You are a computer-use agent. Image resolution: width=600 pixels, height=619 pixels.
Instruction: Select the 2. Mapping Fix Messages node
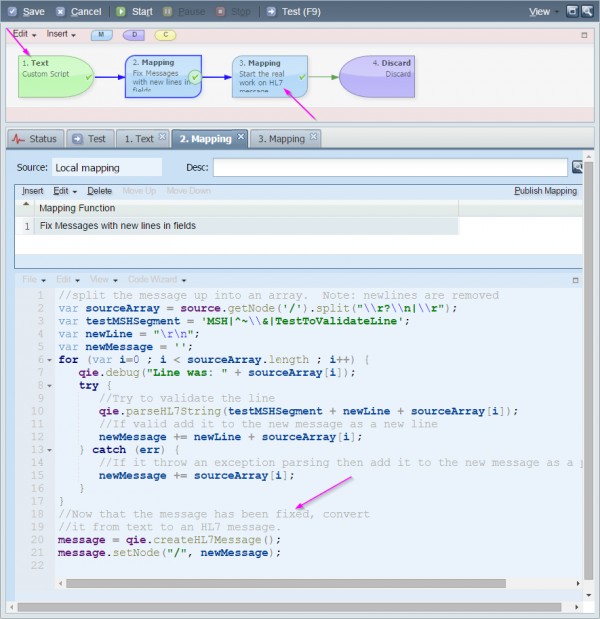(163, 77)
